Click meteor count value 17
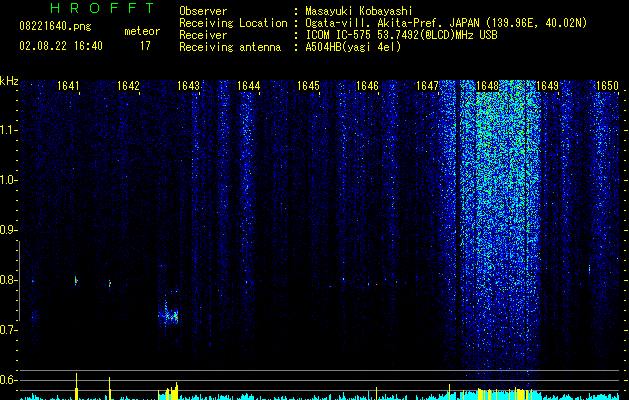This screenshot has width=629, height=400. tap(145, 46)
